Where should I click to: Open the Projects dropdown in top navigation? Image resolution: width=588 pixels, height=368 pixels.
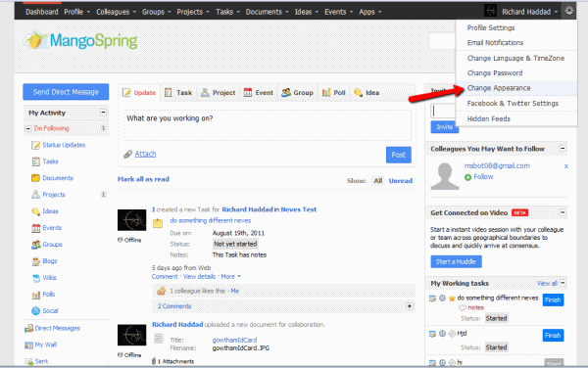coord(193,12)
